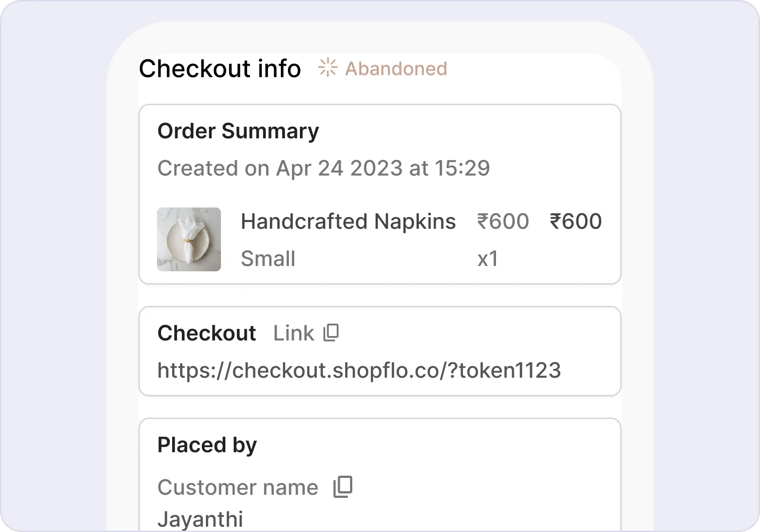Select the Handcrafted Napkins product image icon

pos(189,239)
